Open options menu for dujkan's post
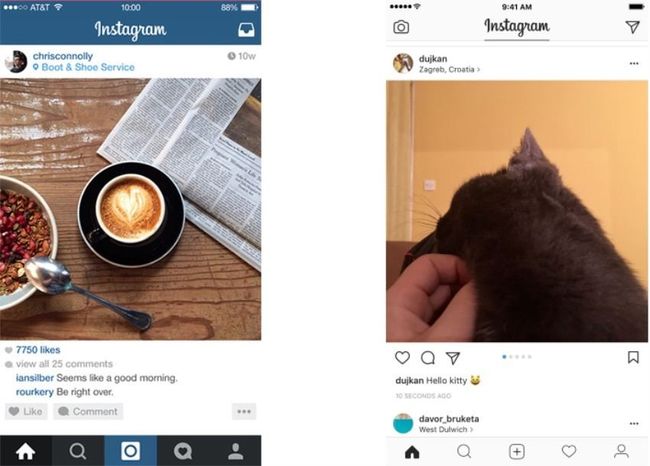Image resolution: width=650 pixels, height=466 pixels. tap(634, 63)
